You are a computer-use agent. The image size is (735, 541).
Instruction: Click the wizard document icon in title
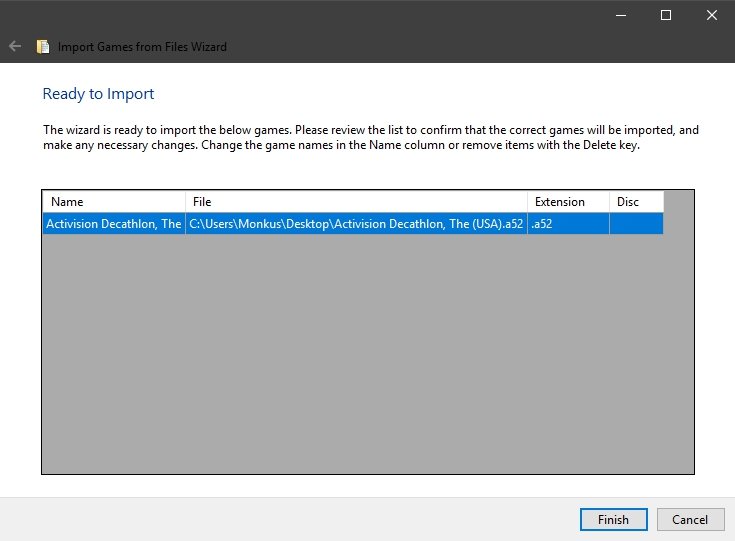pos(43,46)
